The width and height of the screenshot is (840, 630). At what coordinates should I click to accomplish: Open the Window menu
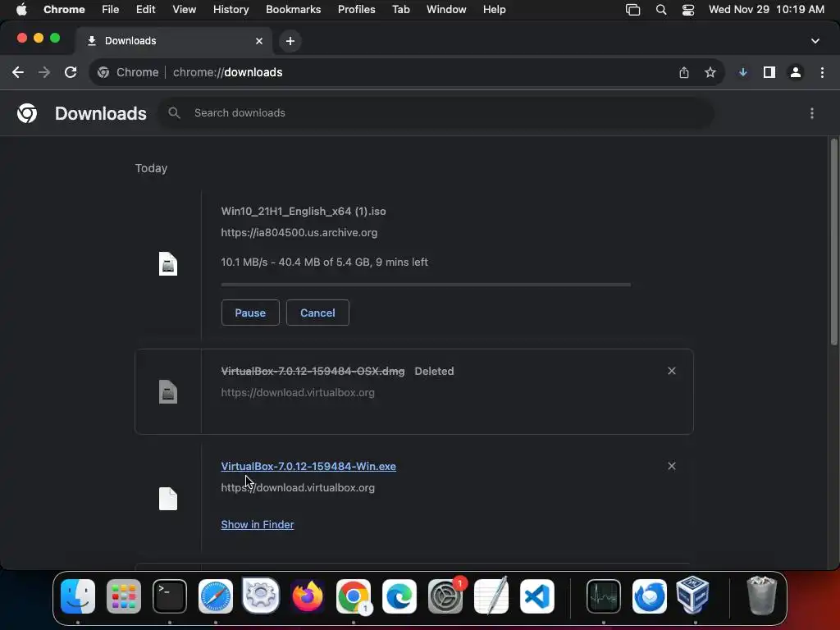[x=446, y=10]
